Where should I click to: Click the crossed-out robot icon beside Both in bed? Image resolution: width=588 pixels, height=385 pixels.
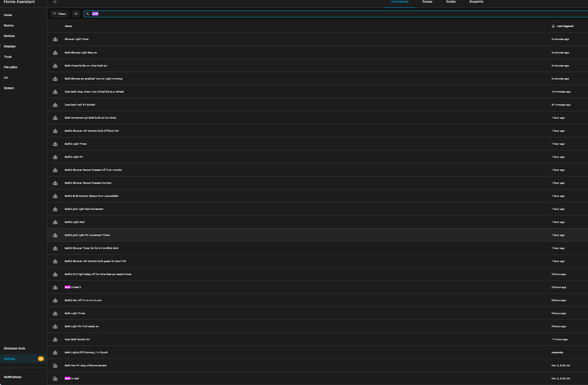pos(55,378)
